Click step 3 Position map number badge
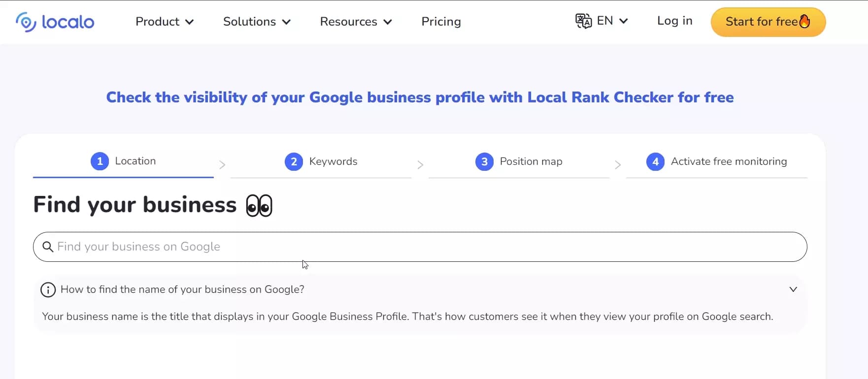The image size is (868, 379). (484, 161)
